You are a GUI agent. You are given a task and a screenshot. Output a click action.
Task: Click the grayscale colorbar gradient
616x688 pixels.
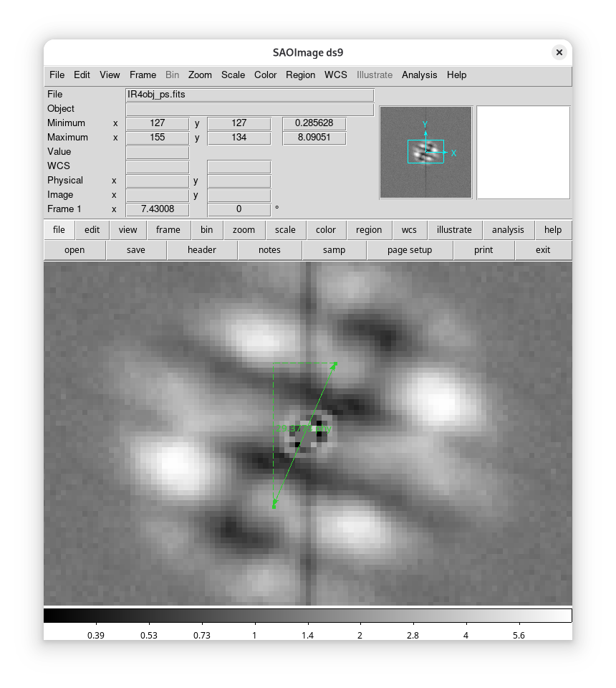click(307, 616)
